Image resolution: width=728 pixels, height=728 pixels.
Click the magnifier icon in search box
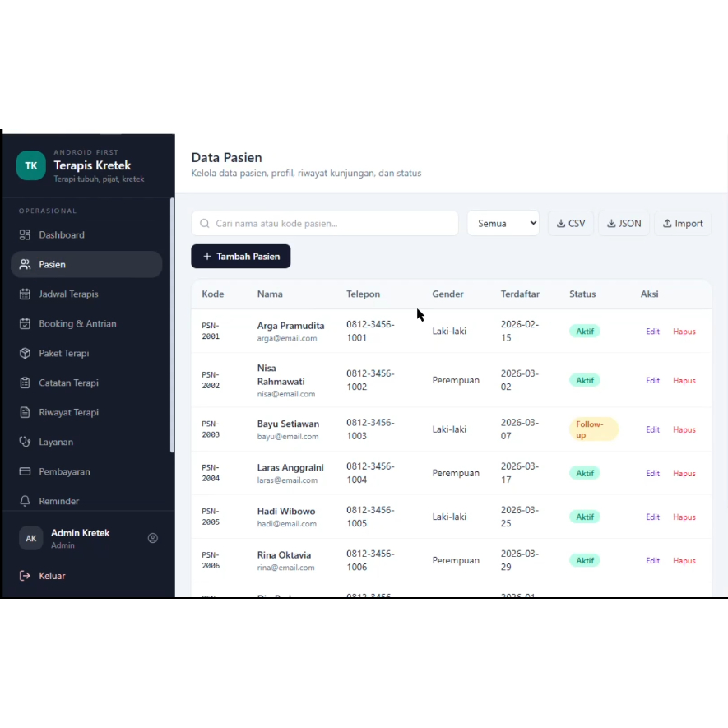pyautogui.click(x=205, y=223)
